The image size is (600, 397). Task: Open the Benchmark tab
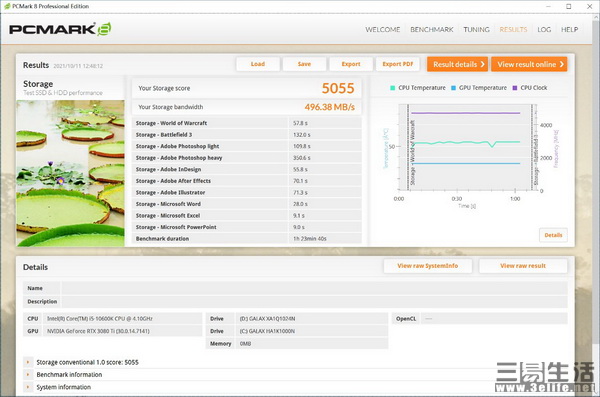[432, 29]
